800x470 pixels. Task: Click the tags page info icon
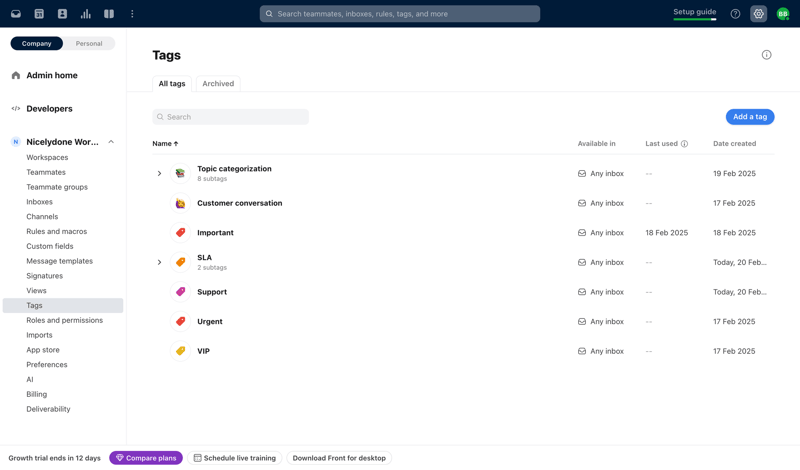(766, 55)
